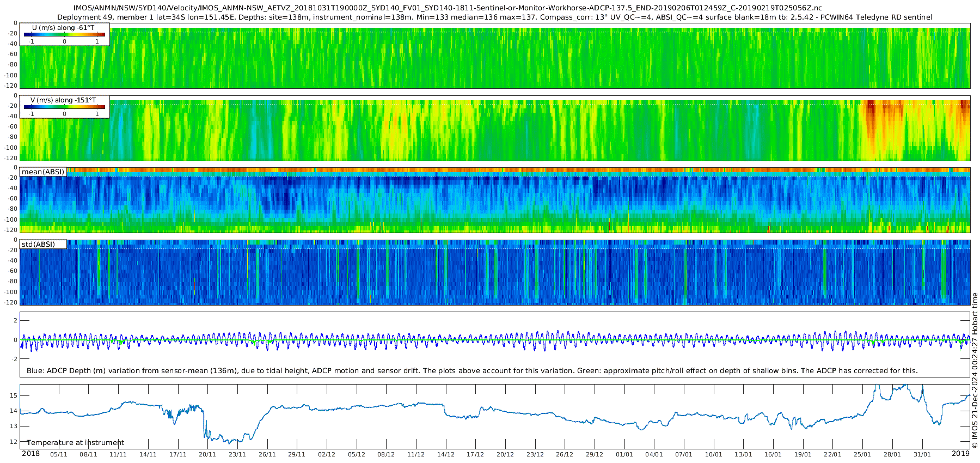This screenshot has width=980, height=463.
Task: Click the blue ADCP depth variation caption
Action: click(472, 371)
